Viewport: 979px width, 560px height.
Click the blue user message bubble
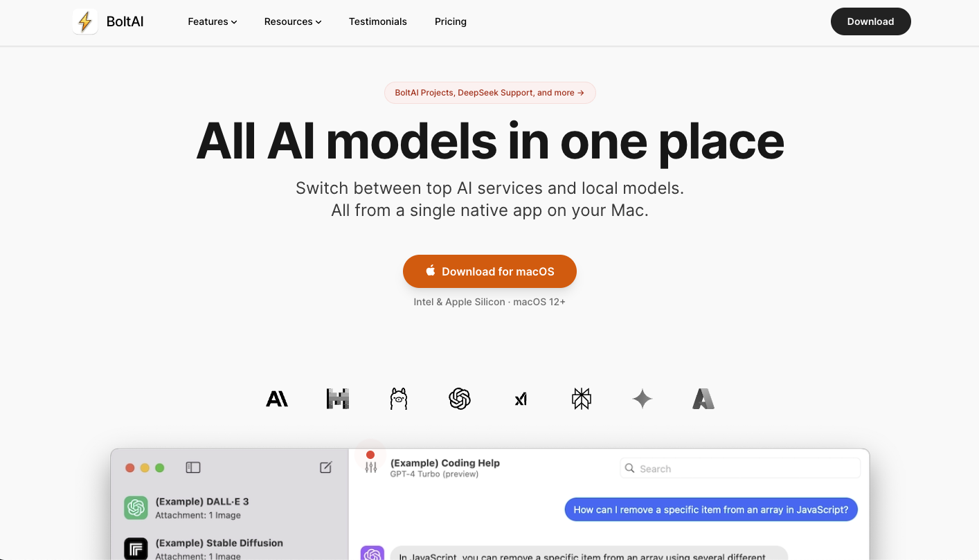pyautogui.click(x=711, y=509)
